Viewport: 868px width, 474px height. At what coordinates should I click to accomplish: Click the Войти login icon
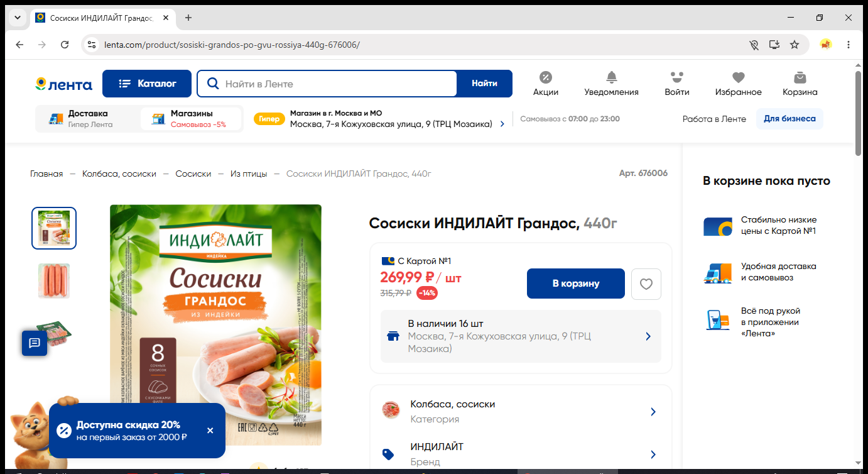click(676, 84)
